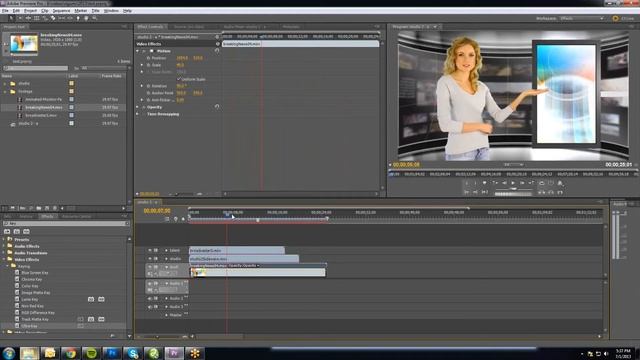Image resolution: width=640 pixels, height=360 pixels.
Task: Expand the Audio Effects folder
Action: 4,246
